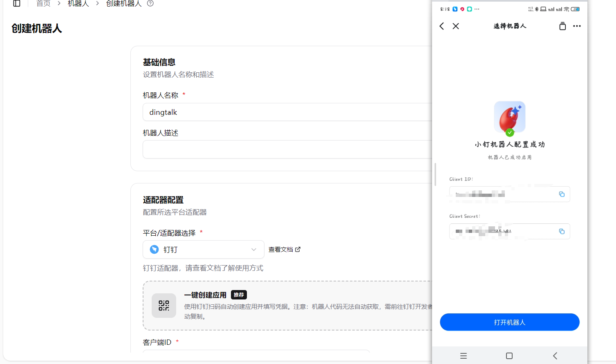Screen dimensions: 616x364
Task: Tap phone status bar Wi-Fi icon
Action: [x=567, y=9]
